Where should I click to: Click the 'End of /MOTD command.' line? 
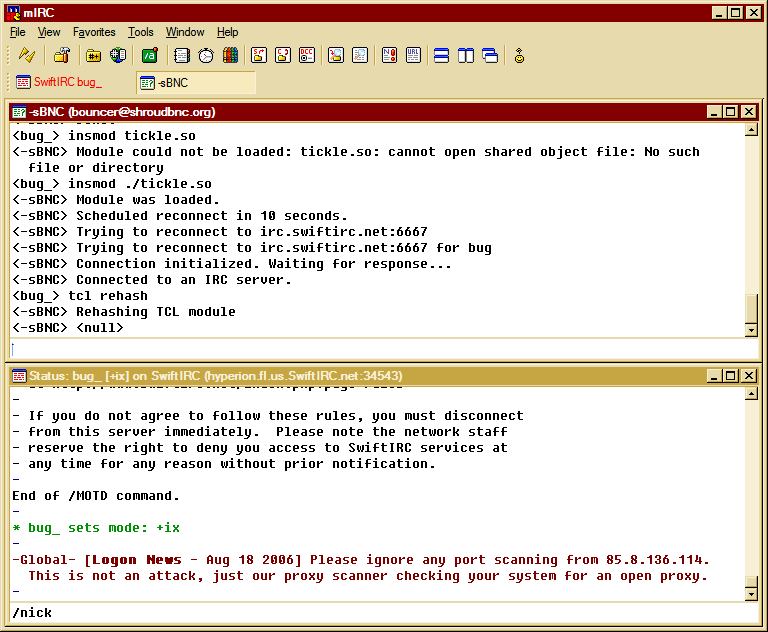pos(96,496)
